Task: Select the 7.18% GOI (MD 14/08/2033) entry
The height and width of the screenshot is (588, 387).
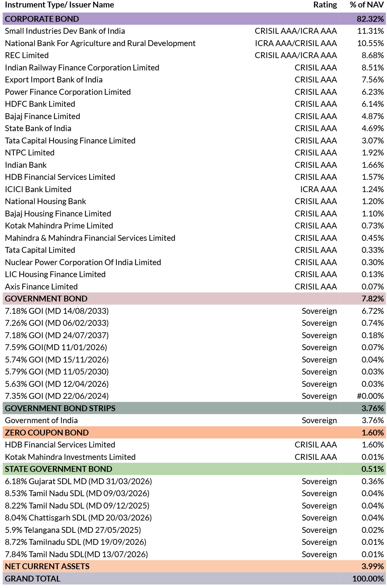Action: (57, 311)
